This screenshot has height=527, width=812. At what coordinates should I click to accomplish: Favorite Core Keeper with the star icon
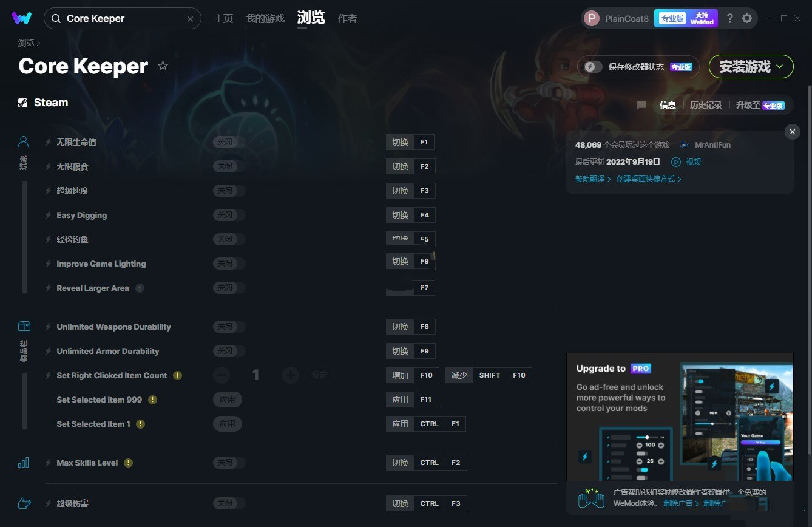tap(163, 66)
